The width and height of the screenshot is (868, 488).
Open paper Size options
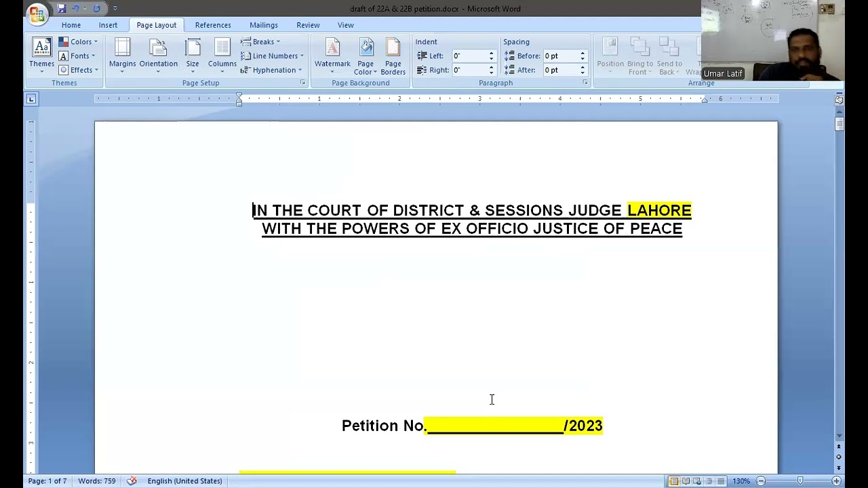tap(193, 56)
